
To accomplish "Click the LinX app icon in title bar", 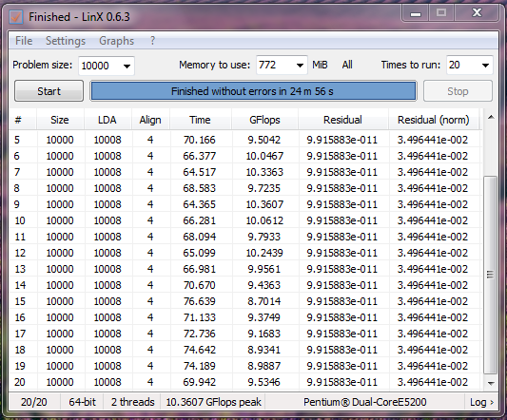I will point(16,17).
